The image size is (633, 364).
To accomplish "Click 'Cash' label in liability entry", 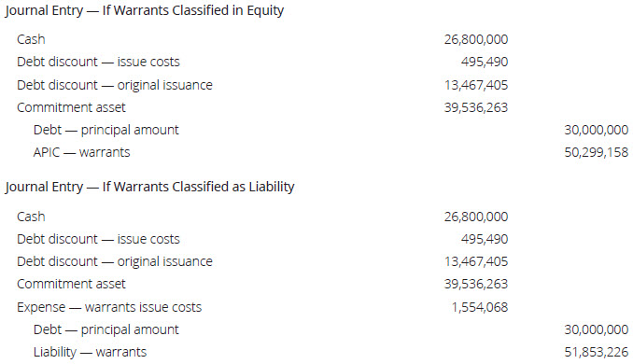I will [x=31, y=217].
